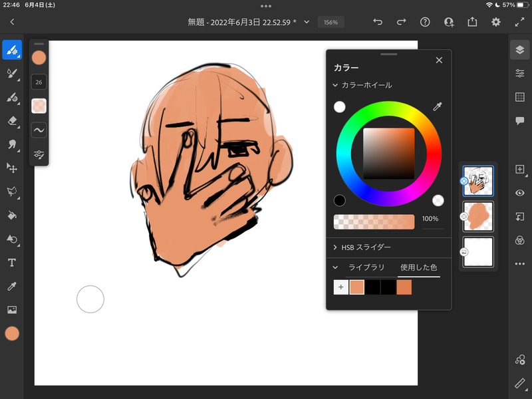Open the Share/export menu
This screenshot has width=532, height=399.
coord(472,22)
